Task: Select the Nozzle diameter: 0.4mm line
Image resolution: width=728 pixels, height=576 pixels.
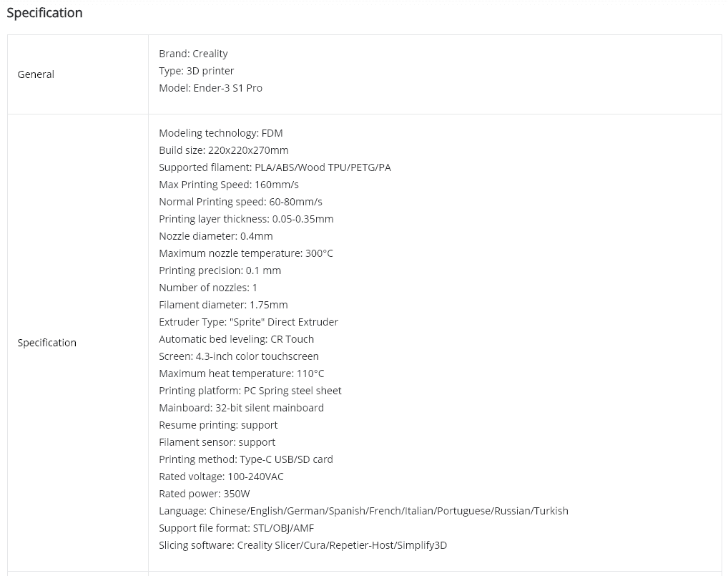Action: (215, 236)
